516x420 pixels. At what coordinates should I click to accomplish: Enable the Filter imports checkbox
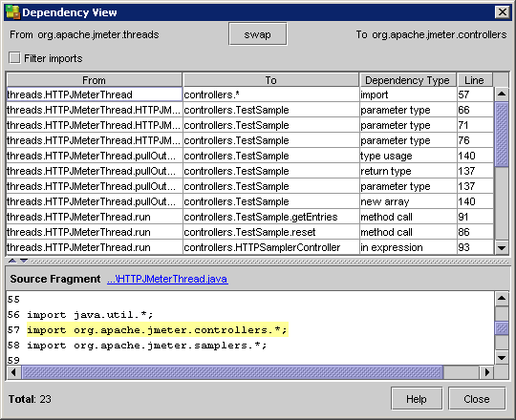click(14, 58)
